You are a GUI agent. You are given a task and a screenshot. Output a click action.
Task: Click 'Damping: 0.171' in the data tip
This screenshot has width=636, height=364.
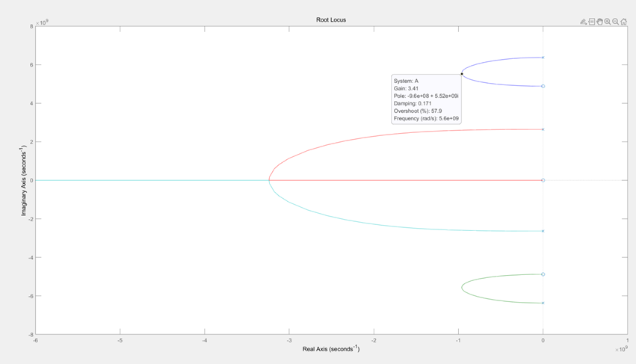(x=413, y=103)
